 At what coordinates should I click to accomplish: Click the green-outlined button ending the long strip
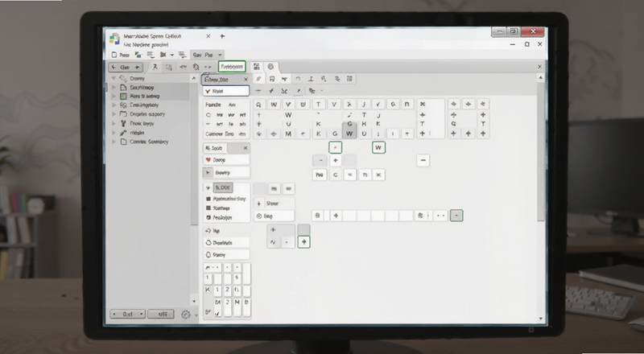tap(456, 216)
